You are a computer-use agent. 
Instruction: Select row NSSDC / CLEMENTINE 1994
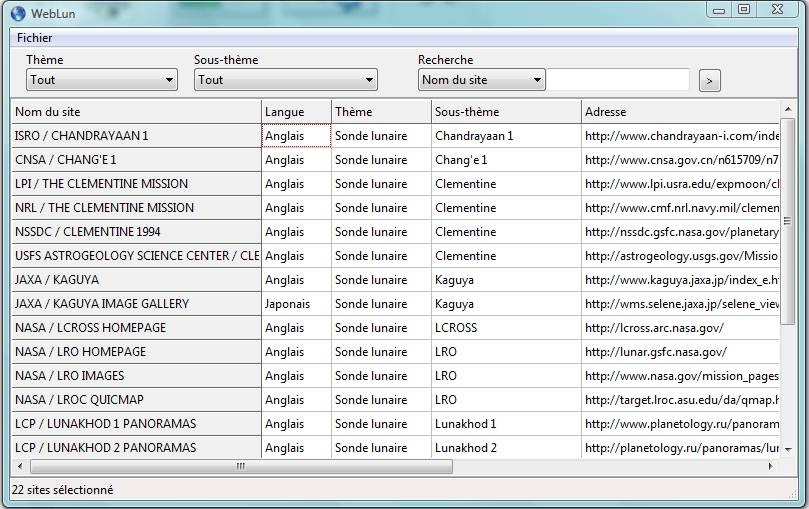[136, 232]
